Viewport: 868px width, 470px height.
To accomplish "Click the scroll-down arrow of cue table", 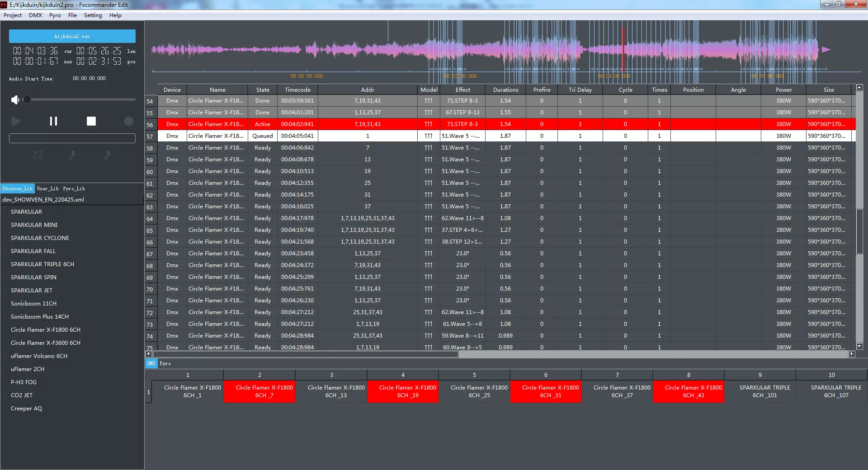I will click(859, 347).
